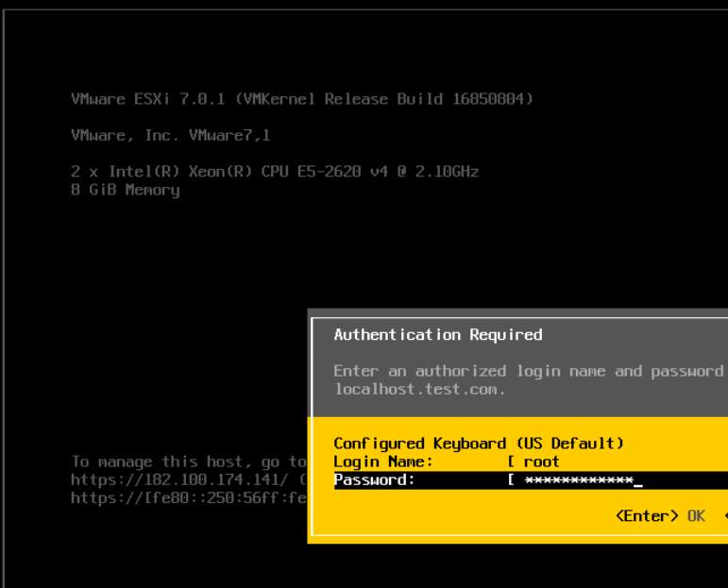The width and height of the screenshot is (728, 588).
Task: Click the Configured Keyboard (US Default) line
Action: tap(479, 444)
